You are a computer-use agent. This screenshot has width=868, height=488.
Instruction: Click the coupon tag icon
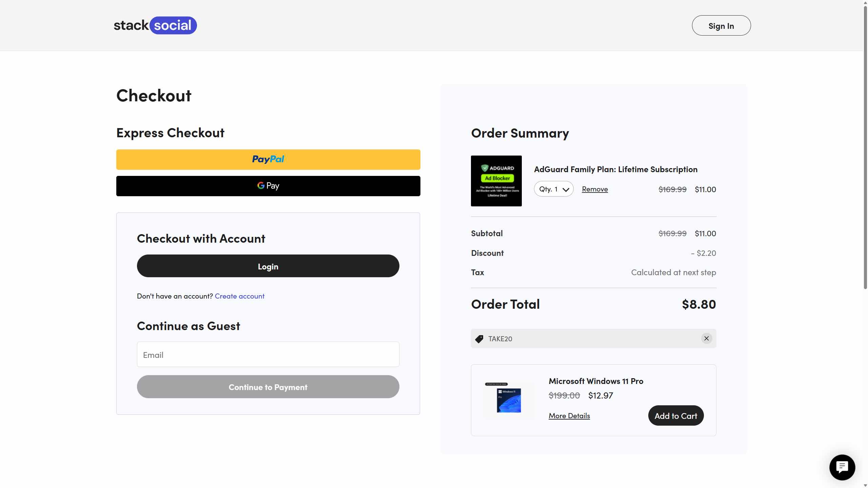(x=479, y=339)
